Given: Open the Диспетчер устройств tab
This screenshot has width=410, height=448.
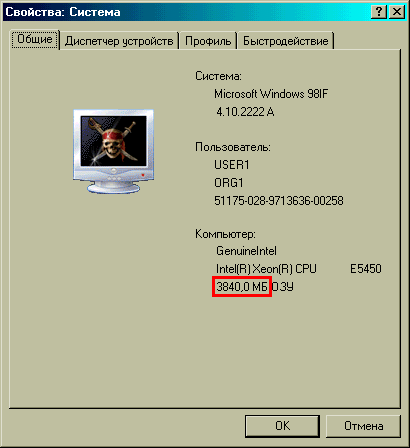Looking at the screenshot, I should 119,41.
